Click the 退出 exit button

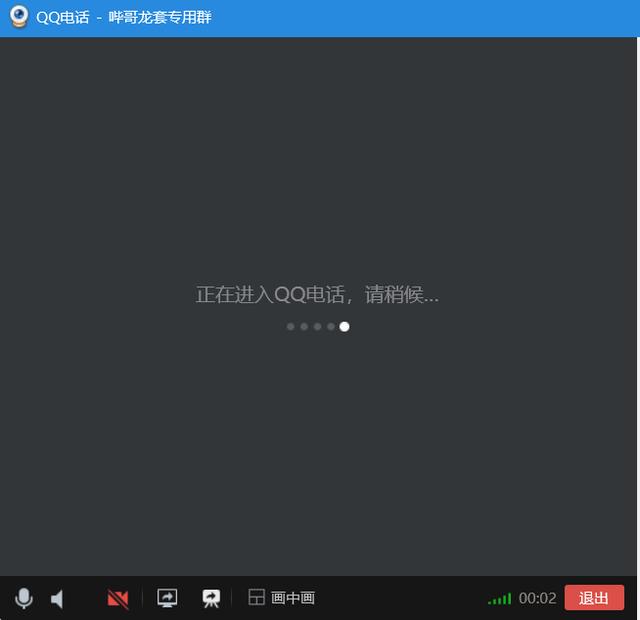[594, 598]
